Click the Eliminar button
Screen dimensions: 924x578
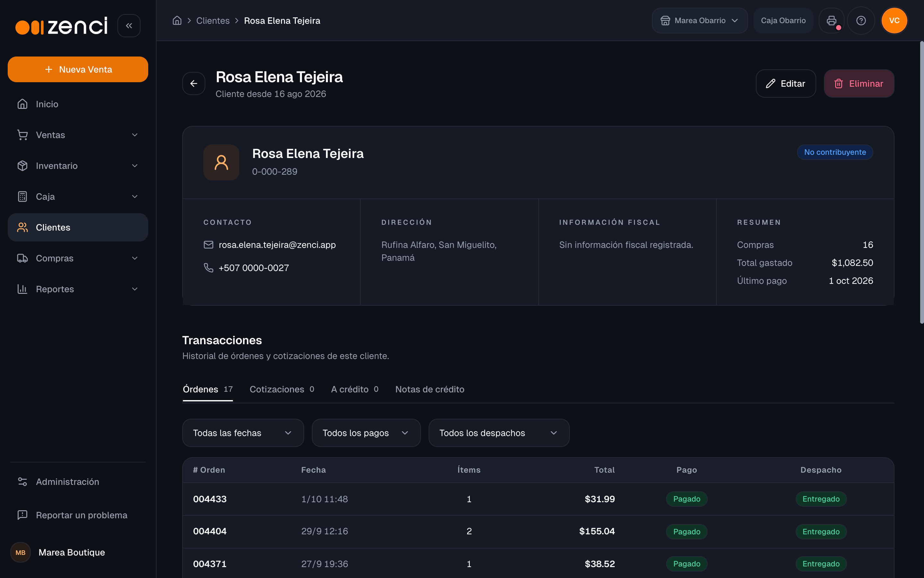[x=859, y=83]
